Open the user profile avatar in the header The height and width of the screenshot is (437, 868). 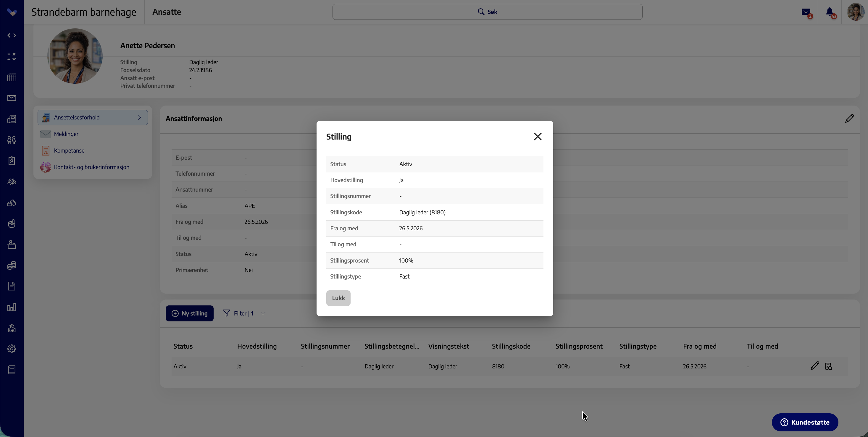pos(855,12)
